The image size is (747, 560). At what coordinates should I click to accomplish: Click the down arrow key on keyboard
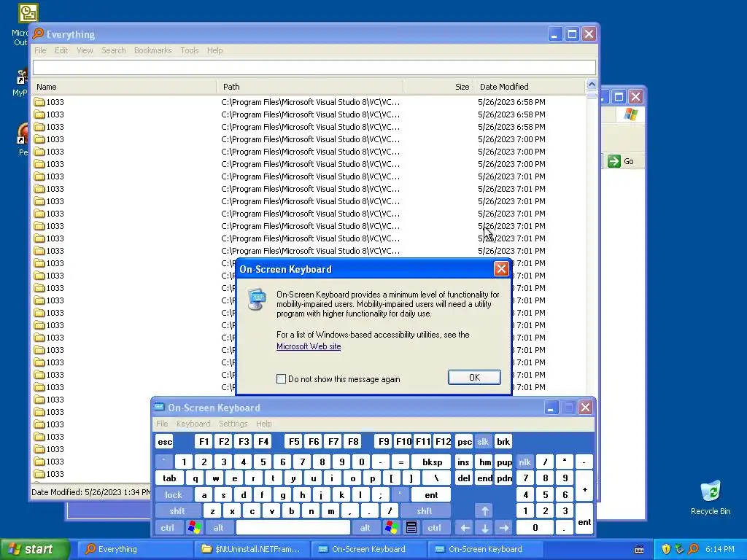484,528
